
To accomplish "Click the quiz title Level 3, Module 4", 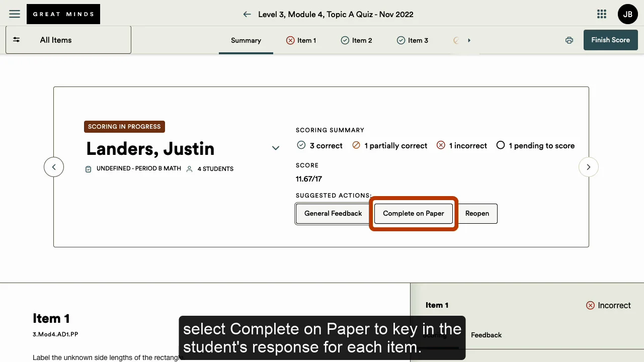I will pyautogui.click(x=336, y=14).
